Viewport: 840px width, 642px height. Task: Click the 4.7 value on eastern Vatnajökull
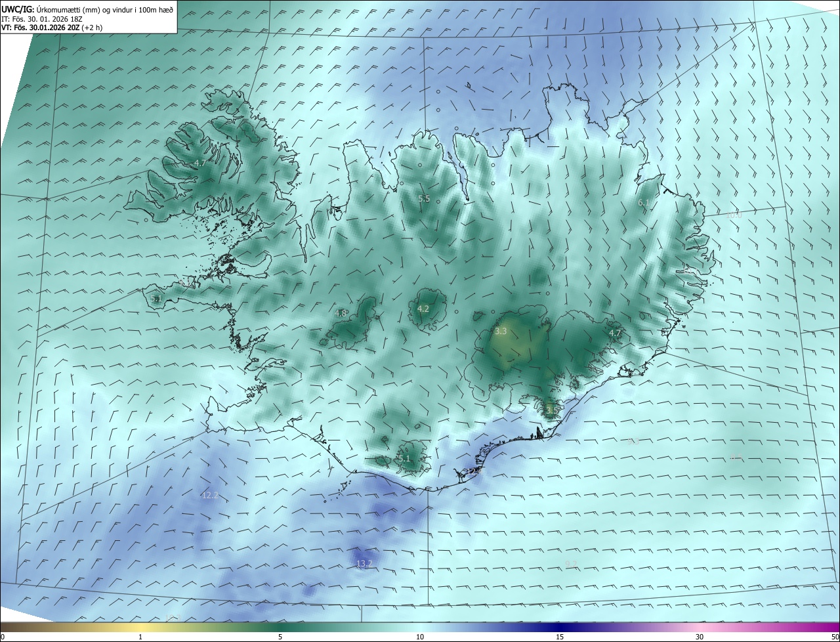[615, 333]
